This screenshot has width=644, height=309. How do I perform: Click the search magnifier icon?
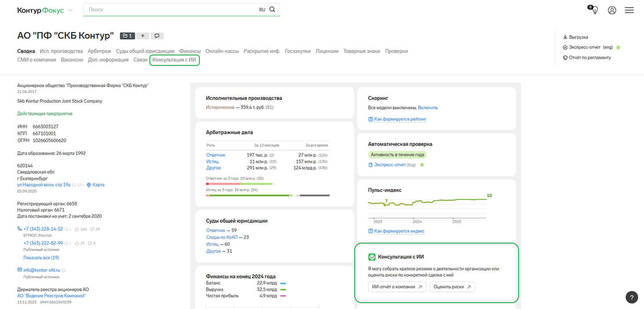[x=272, y=10]
